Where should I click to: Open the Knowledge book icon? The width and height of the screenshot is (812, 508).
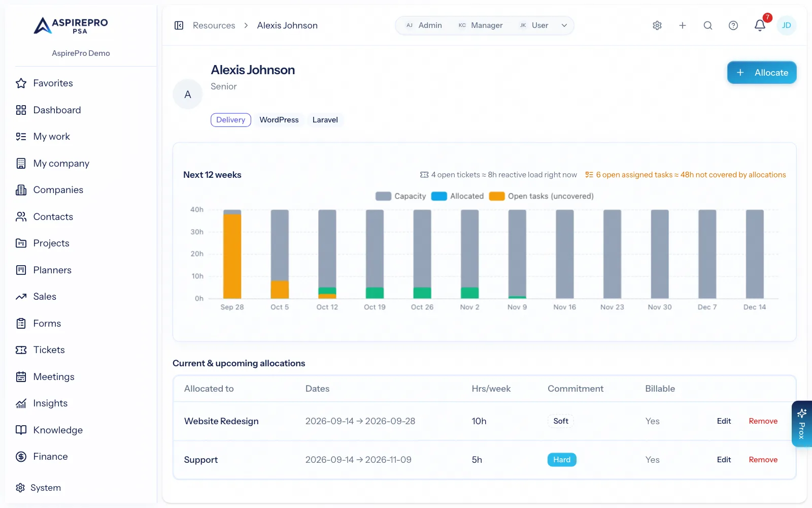pyautogui.click(x=21, y=430)
